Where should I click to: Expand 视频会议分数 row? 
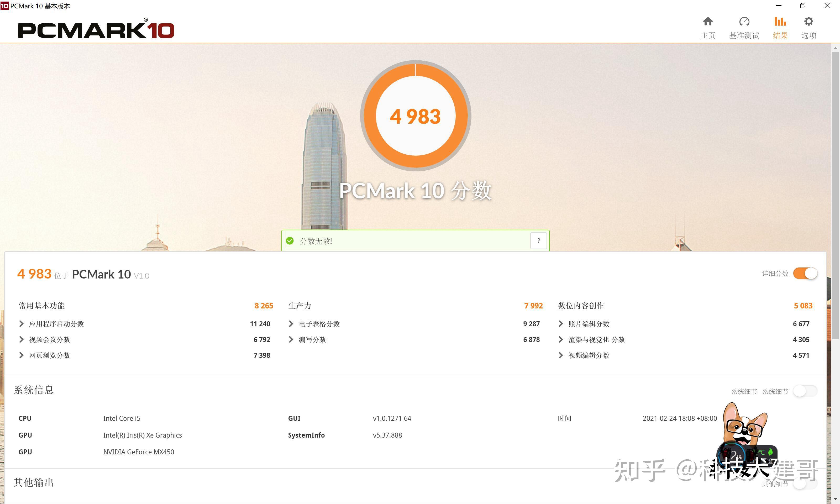click(21, 339)
